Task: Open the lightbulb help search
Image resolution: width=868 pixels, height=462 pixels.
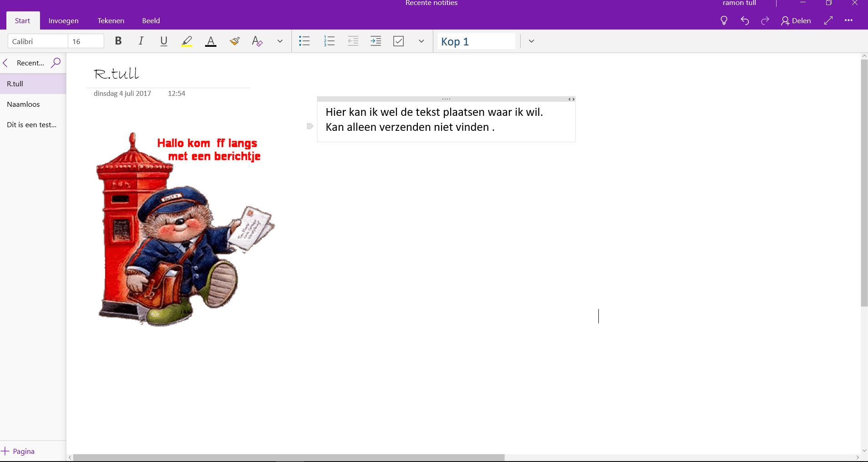Action: click(724, 21)
